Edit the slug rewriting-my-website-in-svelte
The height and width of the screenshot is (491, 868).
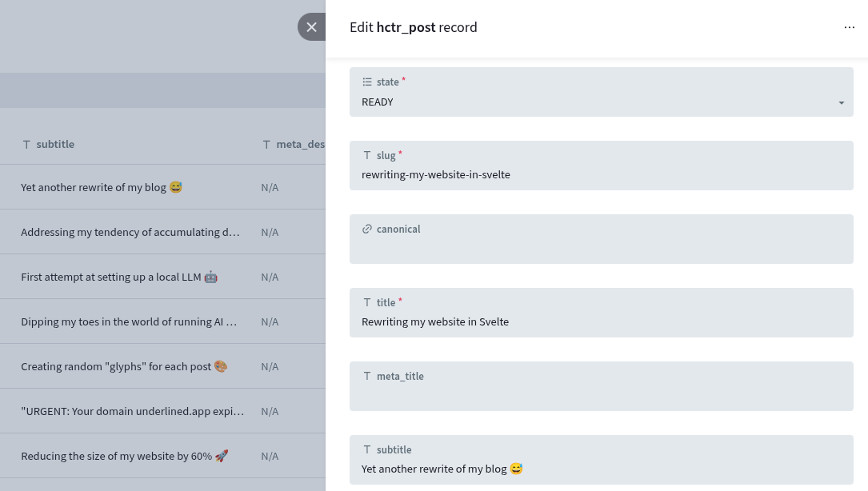pyautogui.click(x=602, y=174)
